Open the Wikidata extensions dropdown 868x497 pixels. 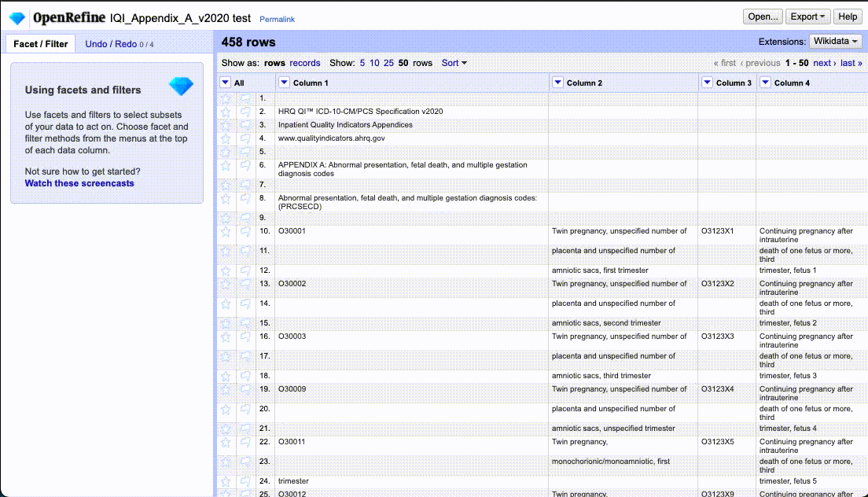click(x=835, y=42)
